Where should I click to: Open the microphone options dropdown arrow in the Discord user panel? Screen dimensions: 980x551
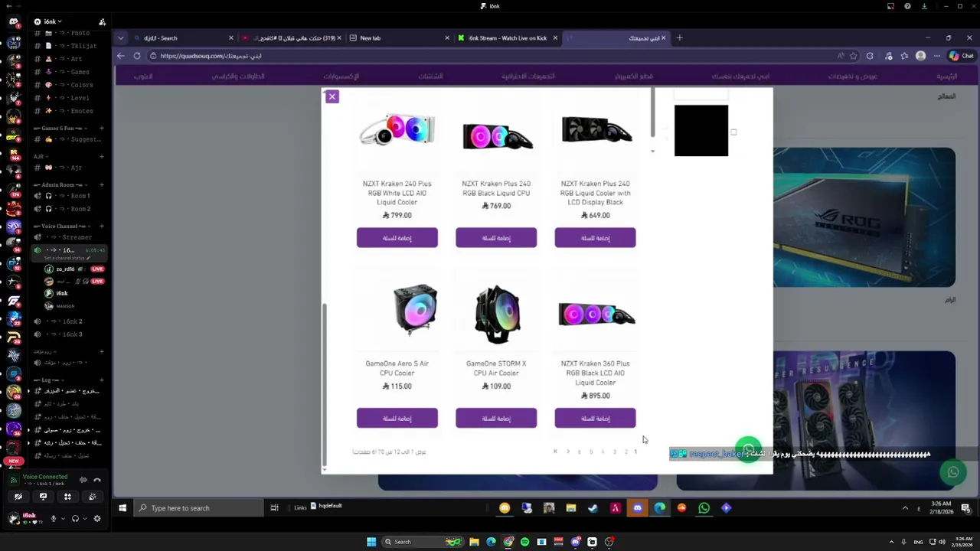[62, 518]
